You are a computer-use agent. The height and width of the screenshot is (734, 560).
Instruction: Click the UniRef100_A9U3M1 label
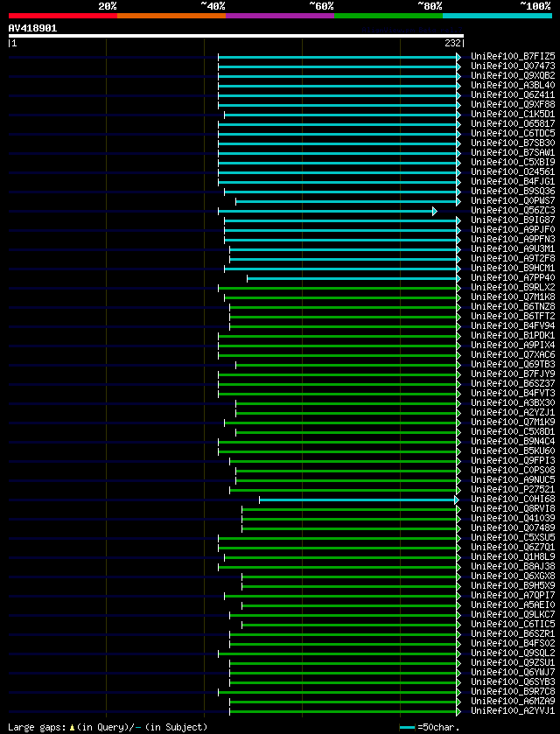[513, 249]
